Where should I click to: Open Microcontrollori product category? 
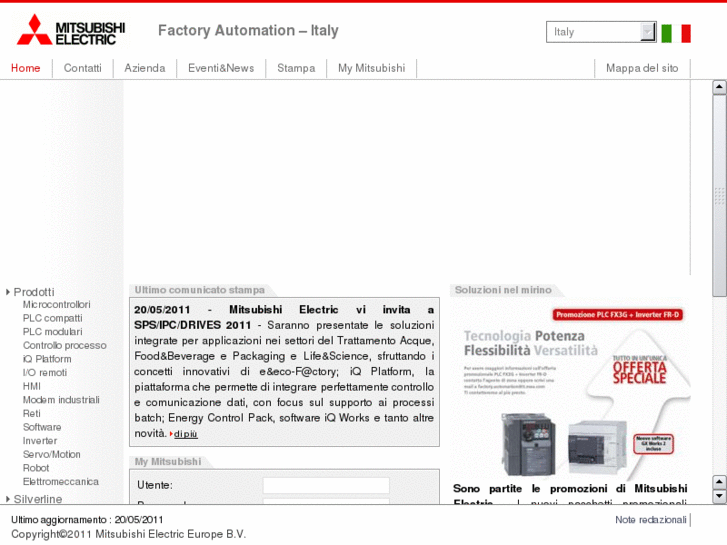tap(57, 304)
